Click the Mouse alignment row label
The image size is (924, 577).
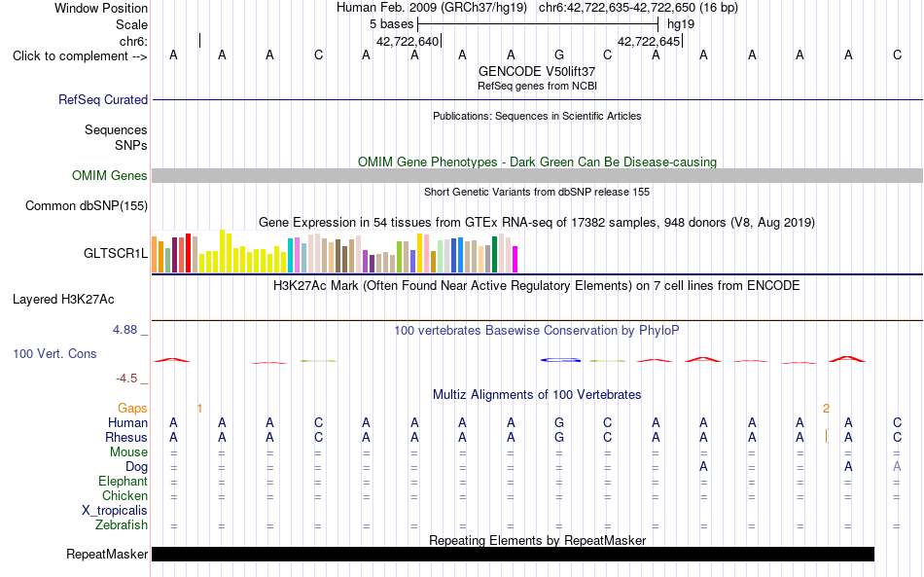(x=128, y=452)
